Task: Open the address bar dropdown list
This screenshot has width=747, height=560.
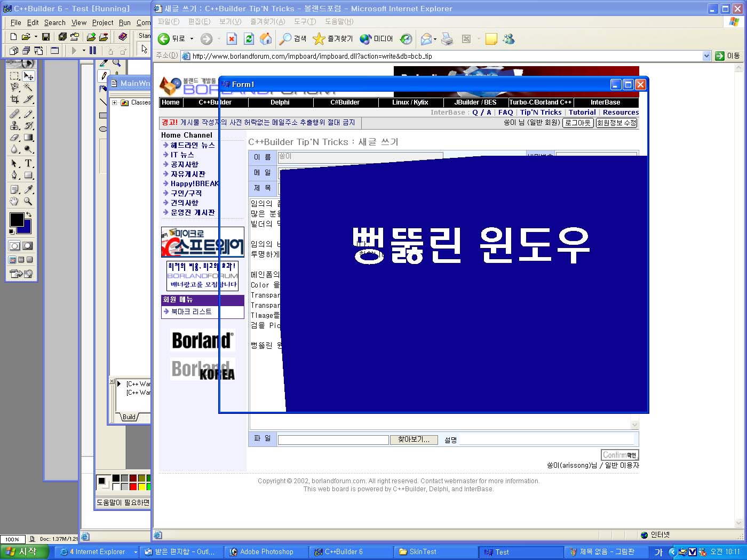Action: 706,56
